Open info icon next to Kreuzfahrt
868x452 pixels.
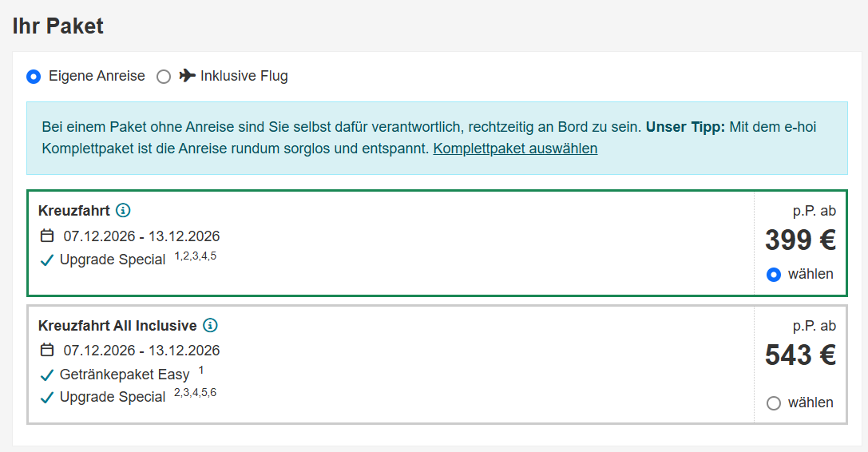(x=123, y=211)
